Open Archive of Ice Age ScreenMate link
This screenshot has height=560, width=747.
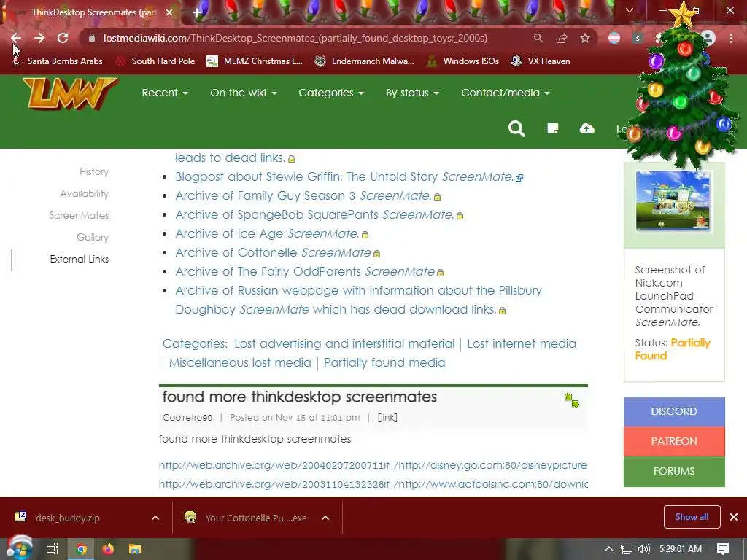tap(267, 234)
